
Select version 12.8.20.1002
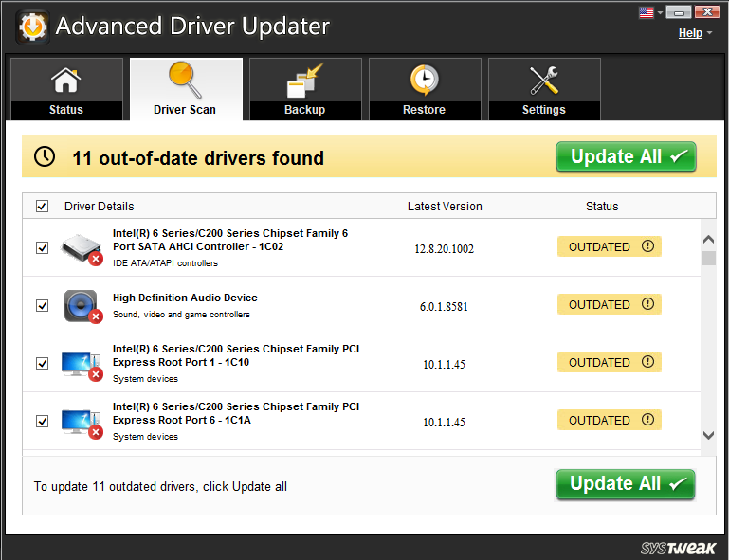point(444,249)
